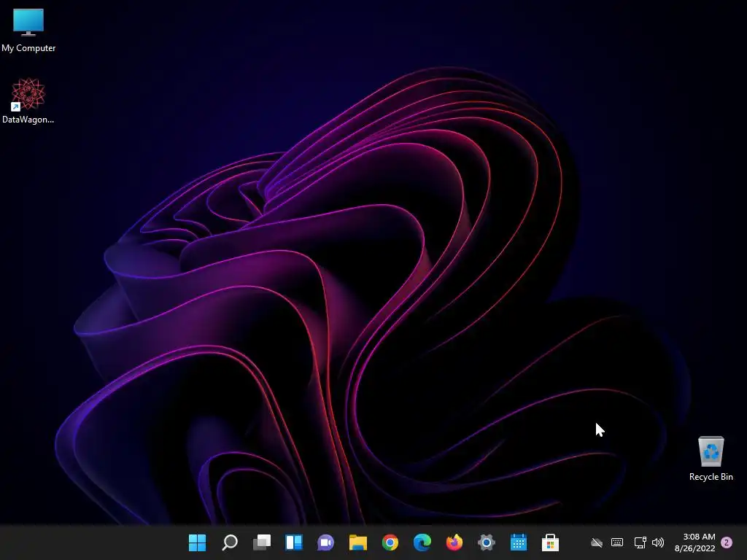This screenshot has height=560, width=747.
Task: Click the 'Recycle Bin' label text
Action: point(711,477)
